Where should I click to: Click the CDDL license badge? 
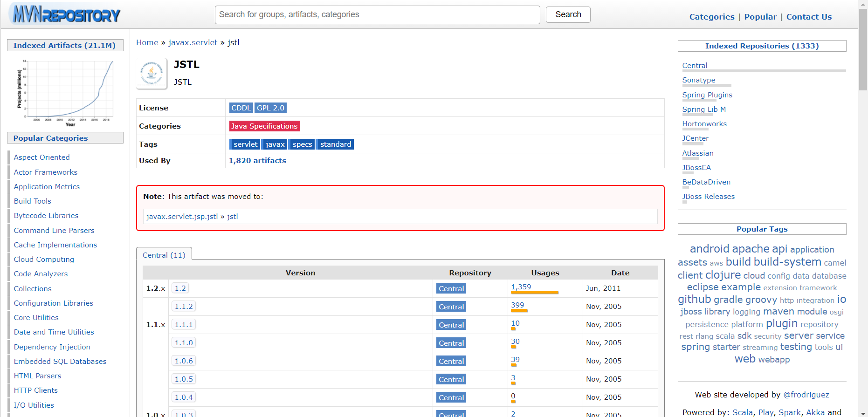point(241,108)
